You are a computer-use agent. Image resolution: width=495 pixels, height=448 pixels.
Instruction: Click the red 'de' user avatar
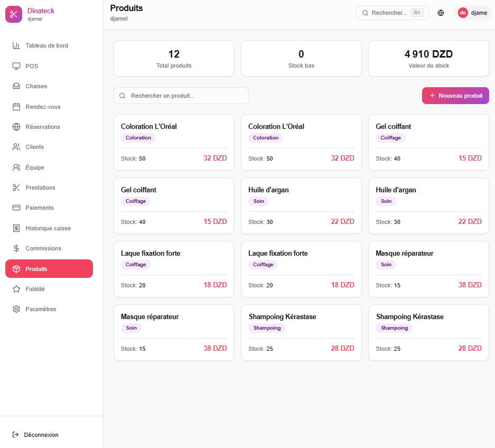click(463, 13)
